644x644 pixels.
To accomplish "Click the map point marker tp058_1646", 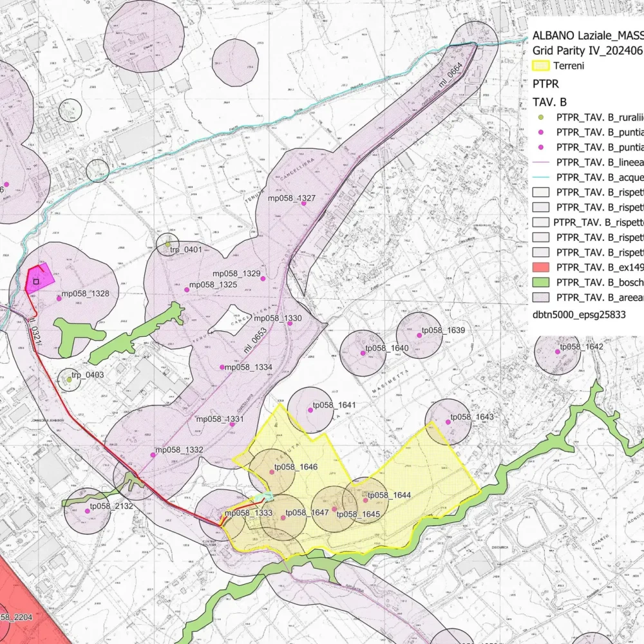I will 272,471.
